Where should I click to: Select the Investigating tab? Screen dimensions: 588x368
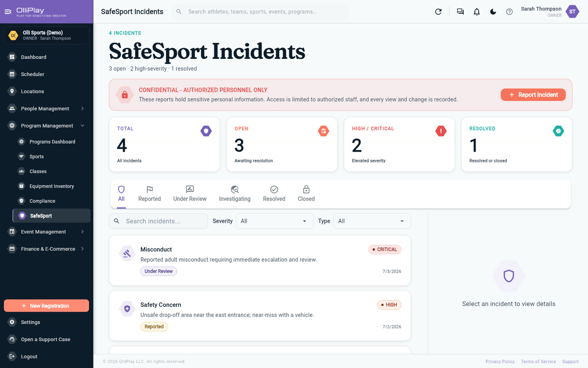[x=235, y=194]
